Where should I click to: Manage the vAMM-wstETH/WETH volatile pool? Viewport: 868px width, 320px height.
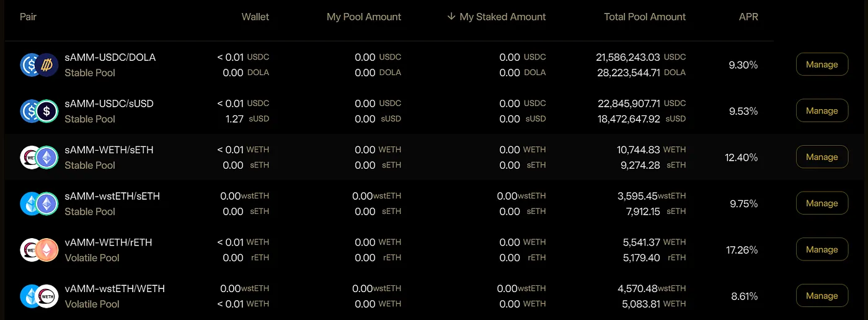[822, 296]
